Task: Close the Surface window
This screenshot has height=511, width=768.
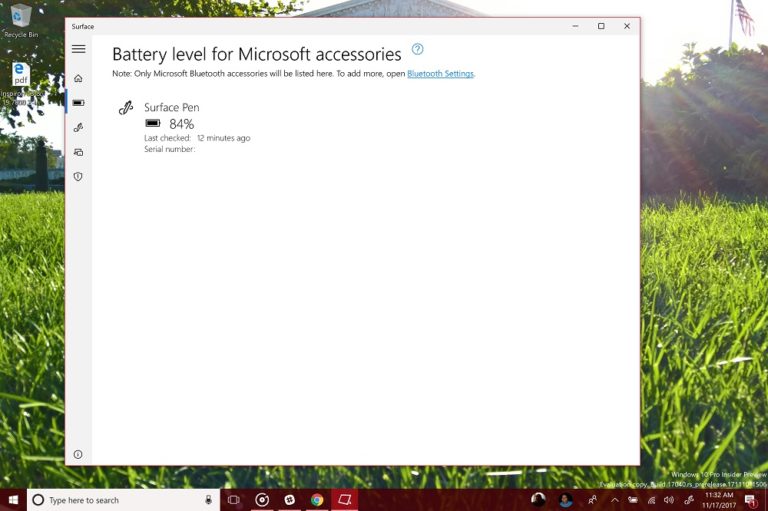Action: [x=627, y=26]
